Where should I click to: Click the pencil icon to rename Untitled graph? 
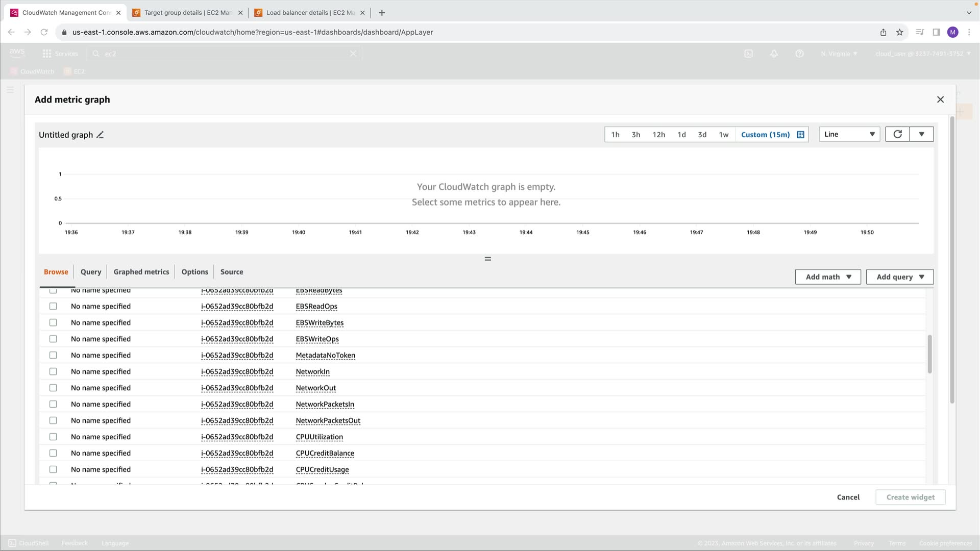[100, 135]
